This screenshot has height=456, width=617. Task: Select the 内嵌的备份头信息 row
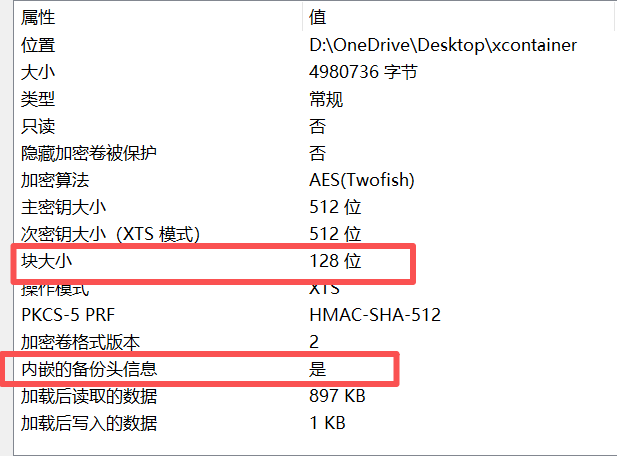click(x=89, y=369)
